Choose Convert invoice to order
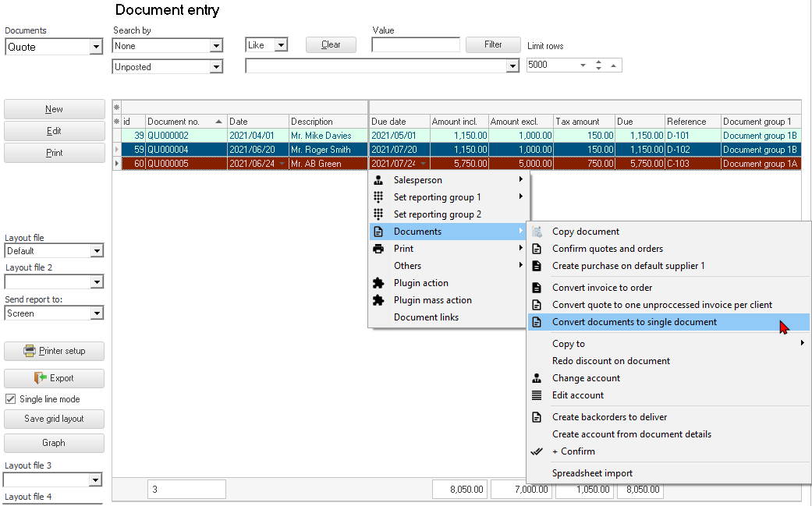 (601, 288)
